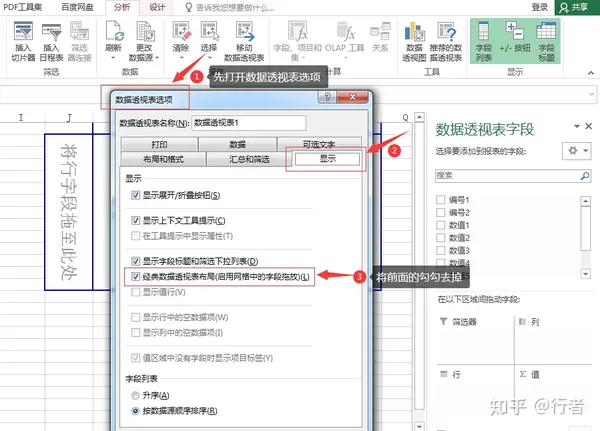Toggle 显示展开/折叠按钮 (Show expand/collapse buttons) checkbox
The image size is (600, 431).
[x=135, y=195]
